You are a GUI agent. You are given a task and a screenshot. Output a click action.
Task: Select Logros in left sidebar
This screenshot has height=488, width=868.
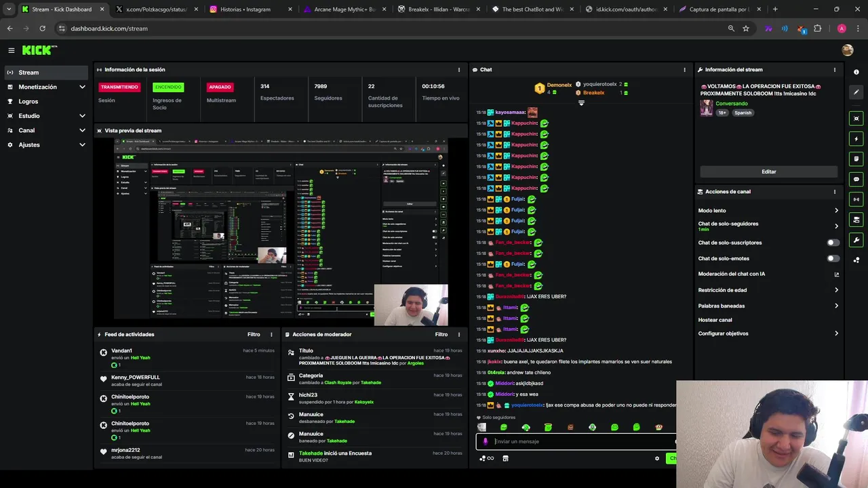pyautogui.click(x=46, y=102)
